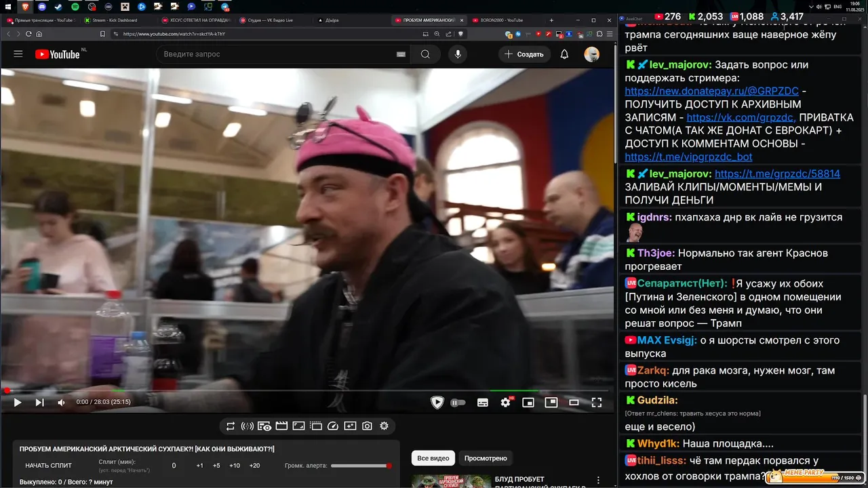Open the vk.com/grpzdc link in chat
Viewport: 868px width, 488px height.
click(741, 117)
